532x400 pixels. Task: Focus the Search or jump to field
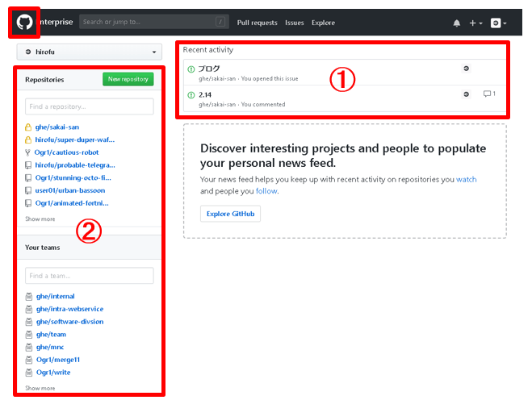[x=154, y=22]
